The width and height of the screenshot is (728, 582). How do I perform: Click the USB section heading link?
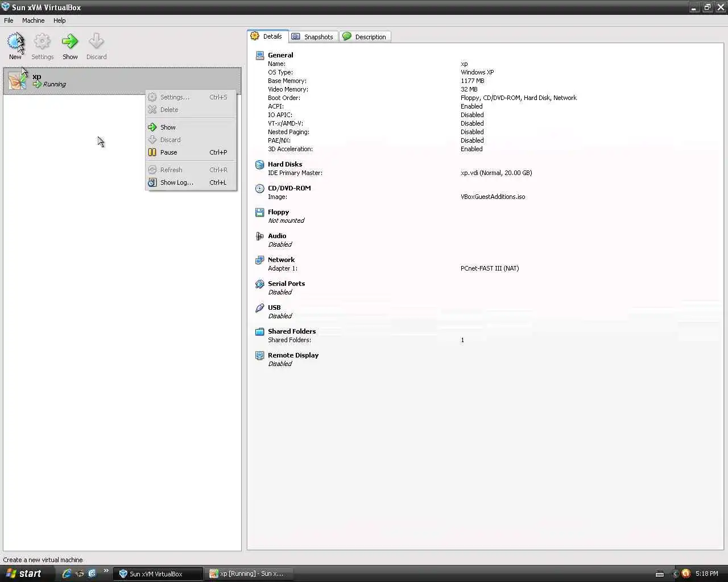(x=274, y=307)
